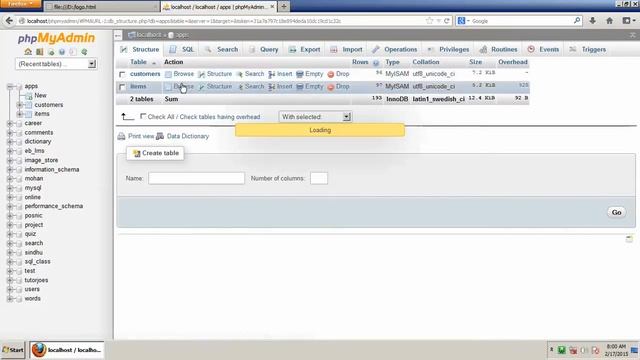Select the tutorjoes database
Screen dimensions: 640x360
click(36, 280)
